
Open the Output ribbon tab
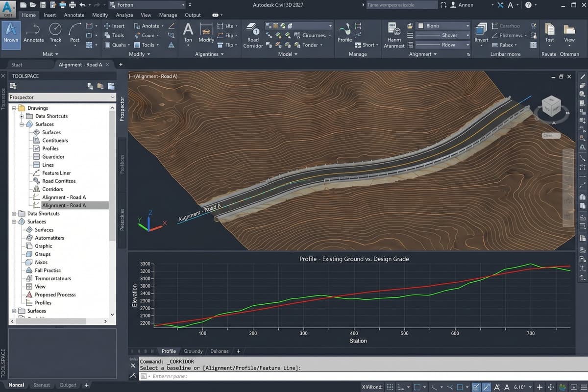click(x=193, y=15)
